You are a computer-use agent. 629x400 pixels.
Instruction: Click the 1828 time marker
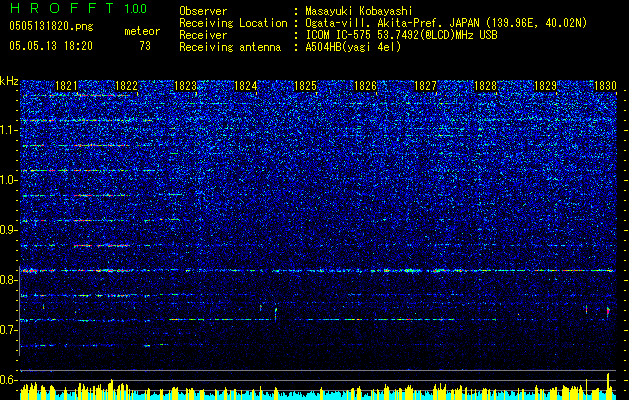485,86
